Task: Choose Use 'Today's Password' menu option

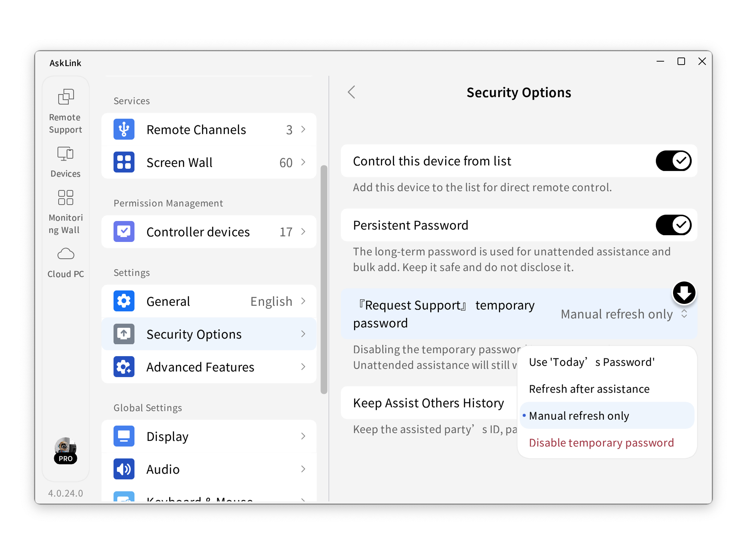Action: click(592, 362)
